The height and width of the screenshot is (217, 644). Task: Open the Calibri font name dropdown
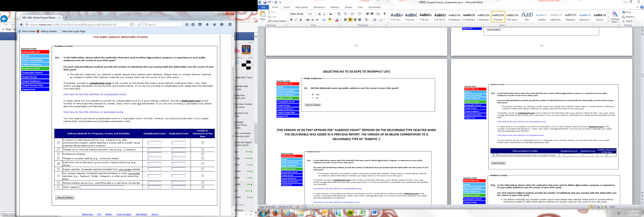[x=307, y=14]
